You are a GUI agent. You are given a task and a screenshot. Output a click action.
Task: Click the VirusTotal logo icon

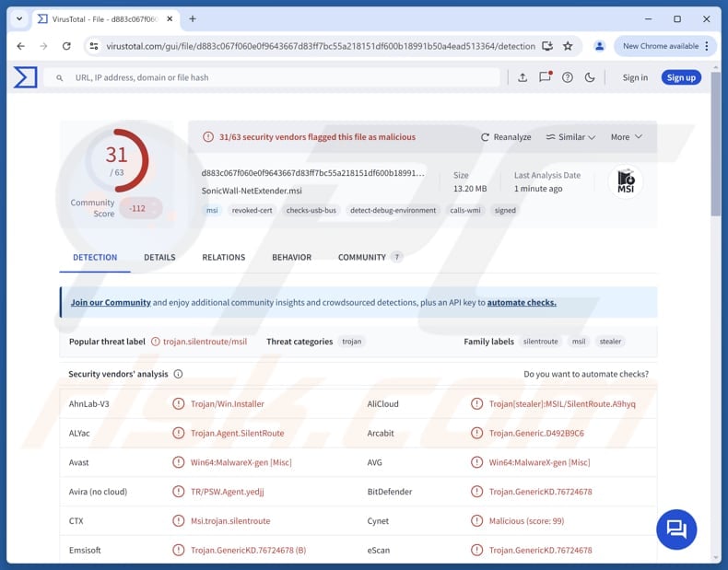pyautogui.click(x=26, y=77)
